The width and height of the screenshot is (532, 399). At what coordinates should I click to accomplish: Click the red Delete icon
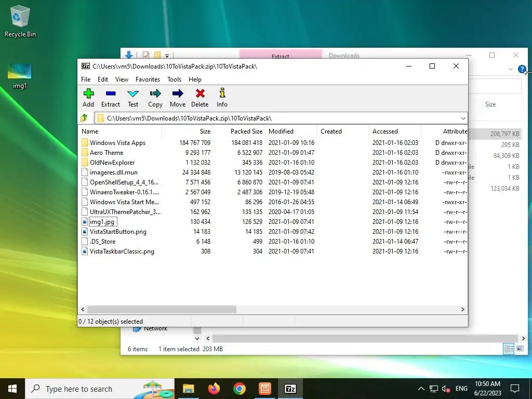[200, 94]
